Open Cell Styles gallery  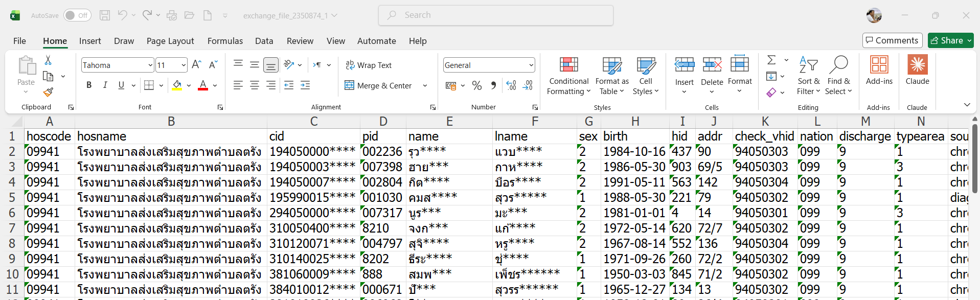pyautogui.click(x=646, y=76)
